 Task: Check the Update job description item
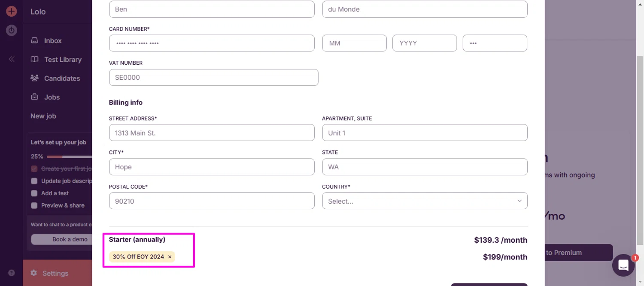coord(34,181)
